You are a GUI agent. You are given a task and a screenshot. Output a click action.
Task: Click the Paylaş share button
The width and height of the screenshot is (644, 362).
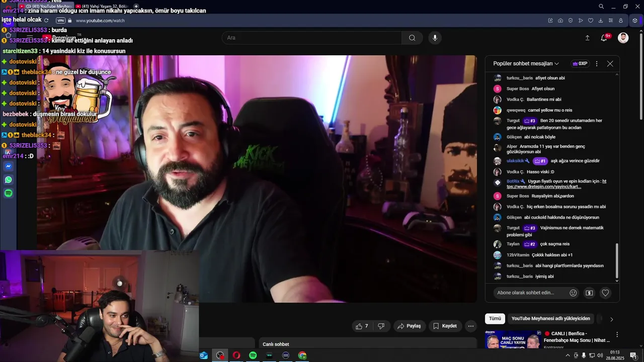pyautogui.click(x=410, y=326)
